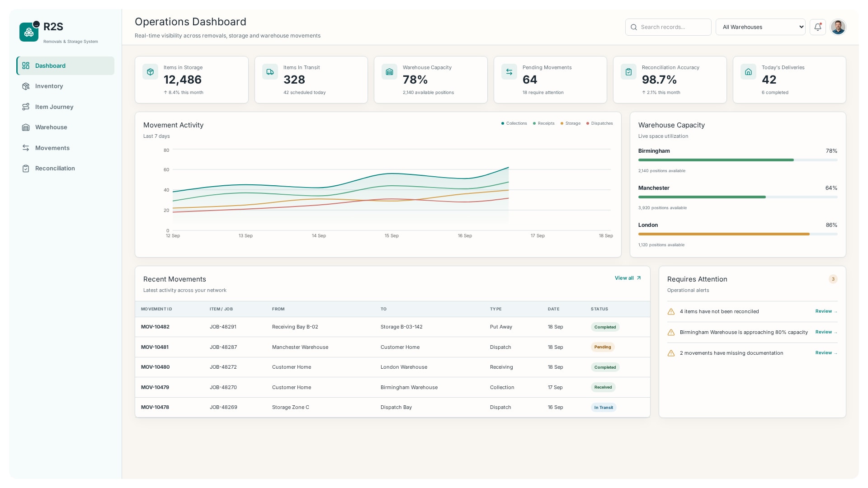
Task: Click warning icon for Birmingham capacity alert
Action: tap(671, 333)
